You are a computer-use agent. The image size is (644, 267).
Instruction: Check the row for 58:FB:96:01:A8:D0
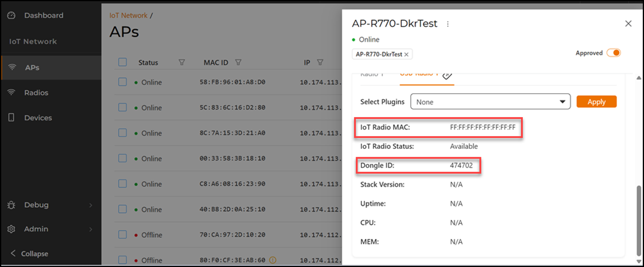(122, 82)
